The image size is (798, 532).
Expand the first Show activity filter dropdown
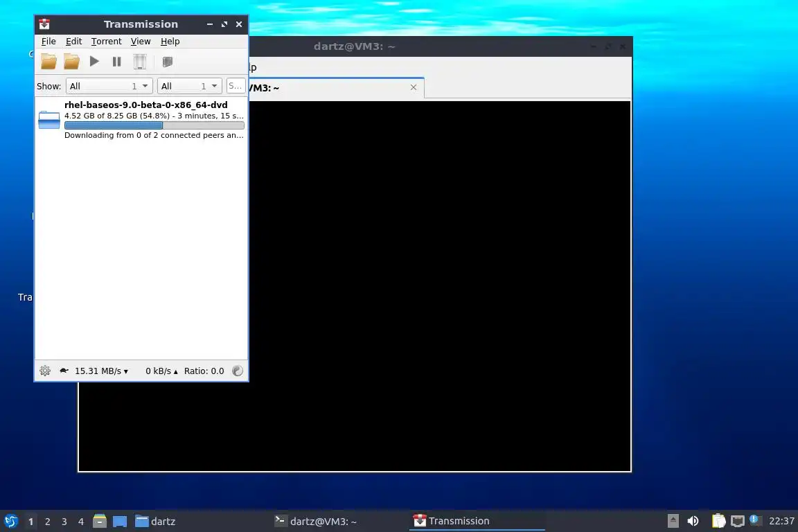tap(109, 86)
